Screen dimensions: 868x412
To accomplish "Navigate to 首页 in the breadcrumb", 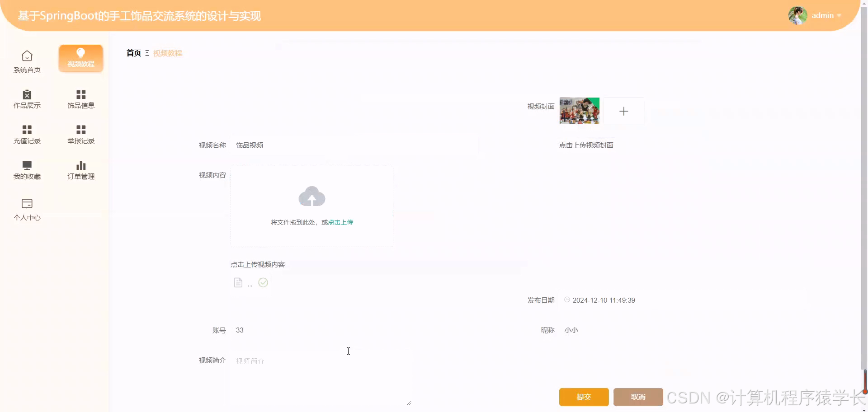I will point(133,53).
